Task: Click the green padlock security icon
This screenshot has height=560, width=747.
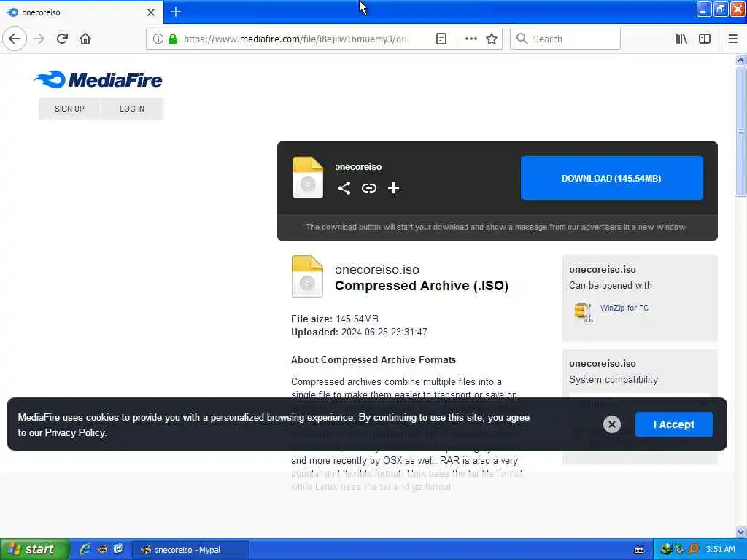Action: 173,39
